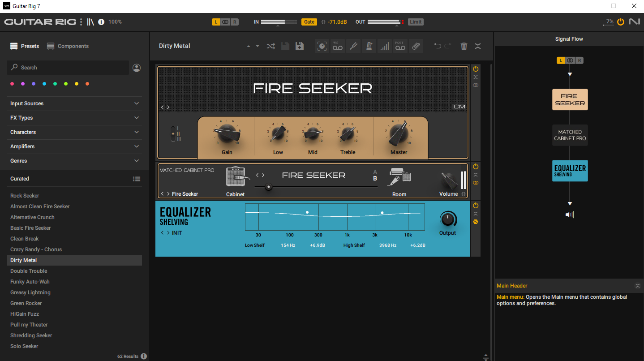The image size is (644, 361).
Task: Select the Greasy Lightning preset
Action: [74, 292]
